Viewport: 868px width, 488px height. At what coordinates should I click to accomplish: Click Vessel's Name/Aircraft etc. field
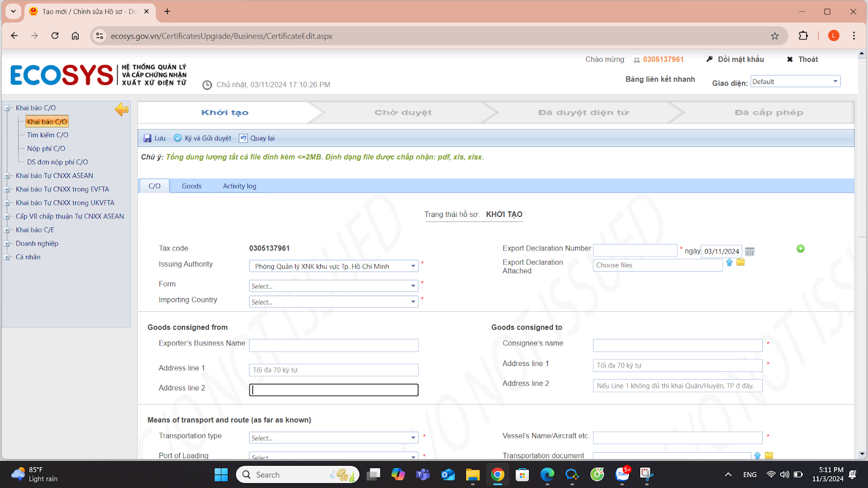click(678, 438)
